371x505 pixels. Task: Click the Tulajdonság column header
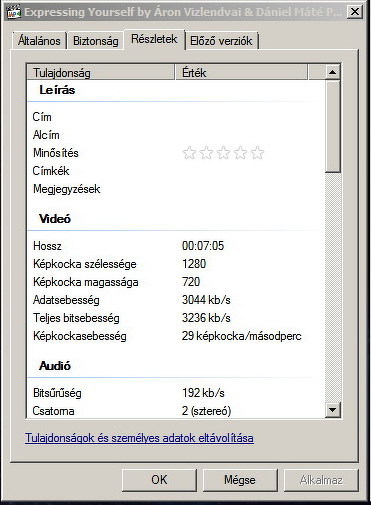101,72
